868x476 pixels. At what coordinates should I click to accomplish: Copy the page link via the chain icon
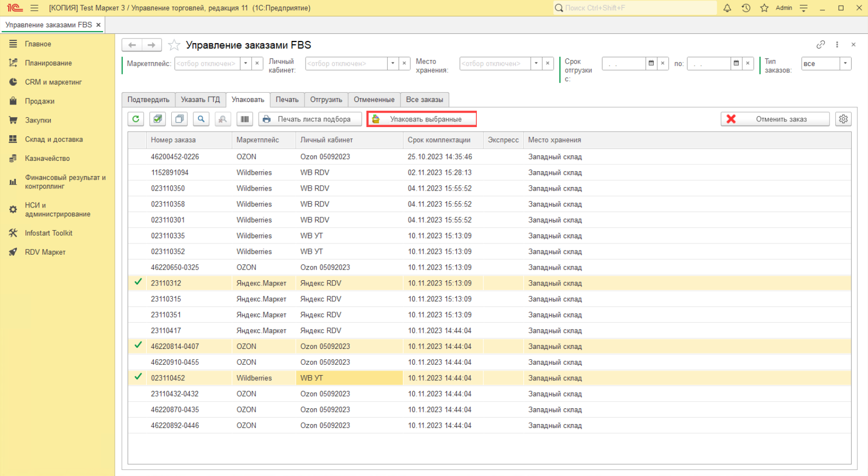(x=821, y=45)
